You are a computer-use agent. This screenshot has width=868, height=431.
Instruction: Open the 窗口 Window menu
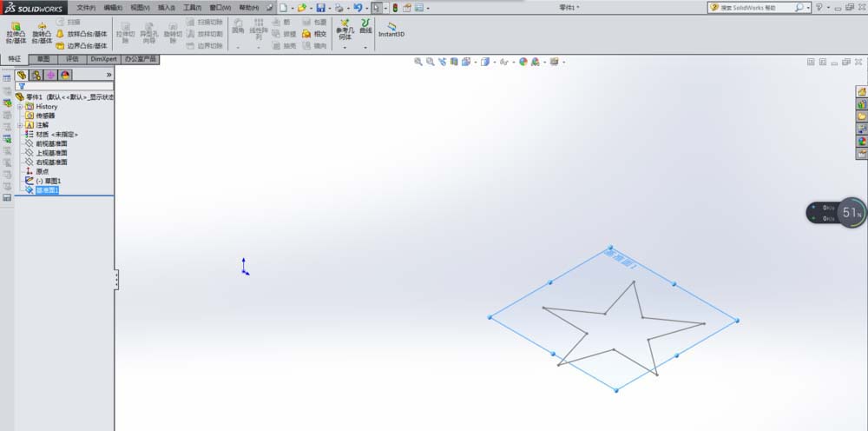[x=220, y=8]
